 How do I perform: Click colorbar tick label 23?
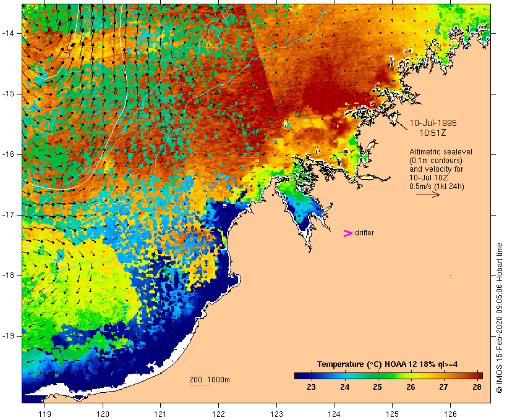[x=311, y=387]
